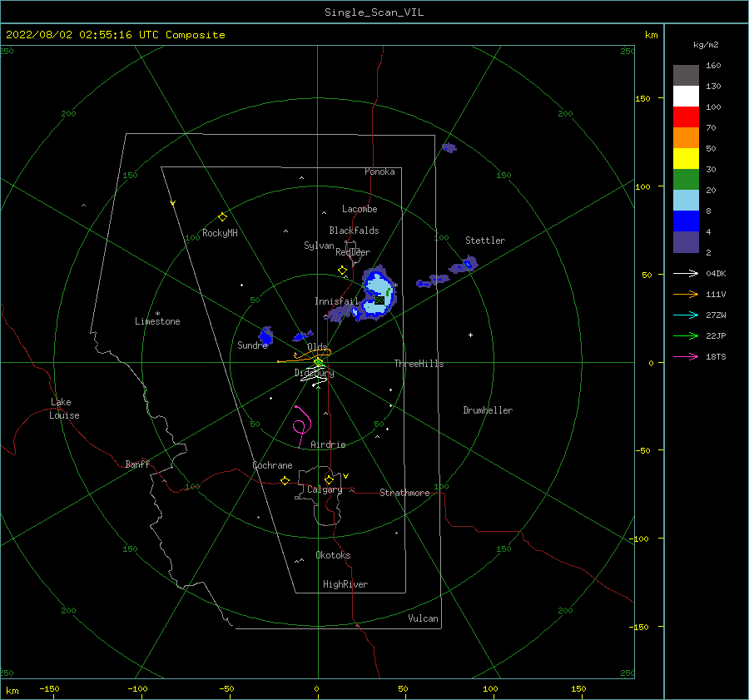Click the Ponoka label

click(379, 171)
